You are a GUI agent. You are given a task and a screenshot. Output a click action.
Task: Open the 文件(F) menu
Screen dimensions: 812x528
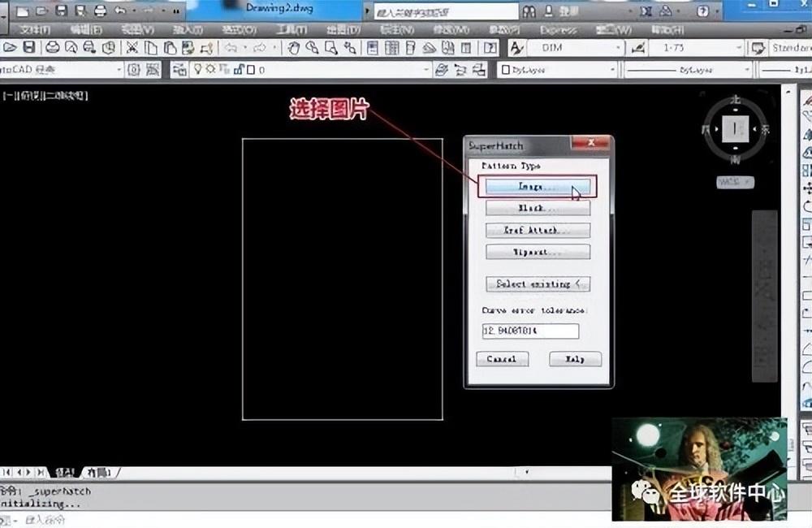point(35,30)
